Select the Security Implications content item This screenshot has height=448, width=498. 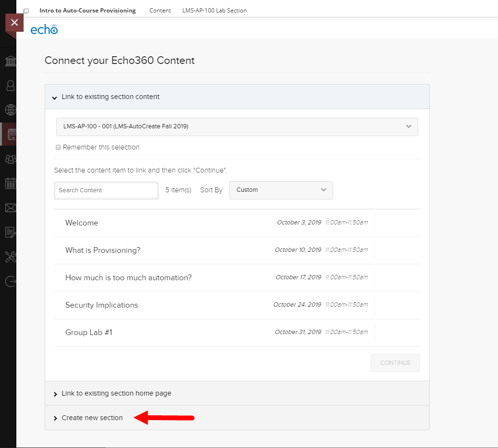[237, 305]
